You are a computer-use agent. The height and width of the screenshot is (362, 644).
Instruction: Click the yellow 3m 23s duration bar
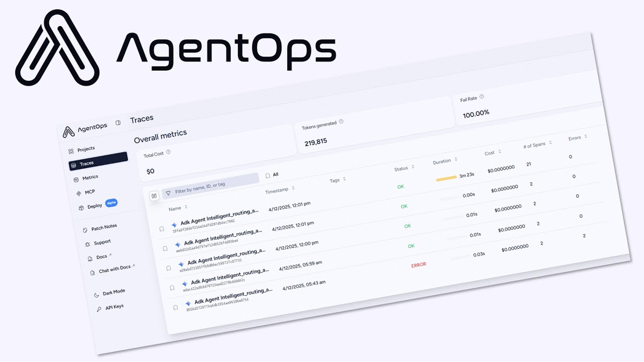(x=446, y=178)
